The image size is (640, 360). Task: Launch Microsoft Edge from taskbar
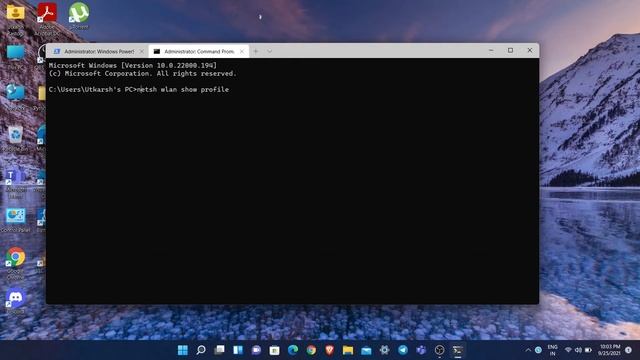point(293,350)
